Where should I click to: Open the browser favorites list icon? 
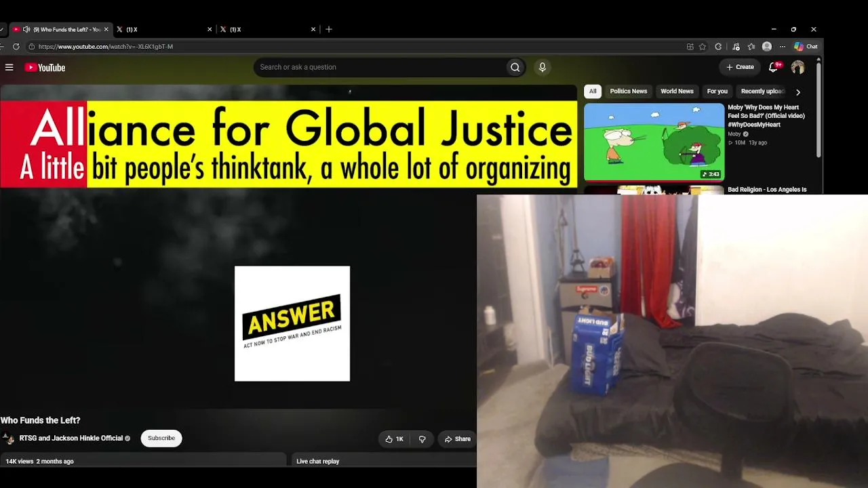point(751,47)
